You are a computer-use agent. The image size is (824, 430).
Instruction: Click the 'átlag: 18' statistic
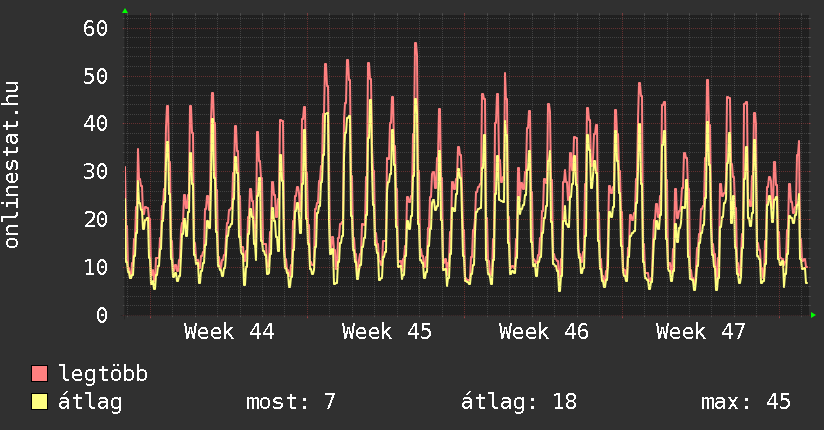coord(519,402)
